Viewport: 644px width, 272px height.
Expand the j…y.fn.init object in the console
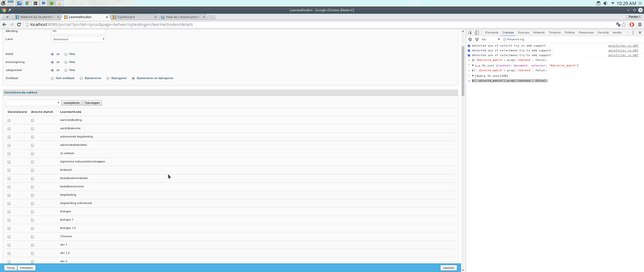473,65
